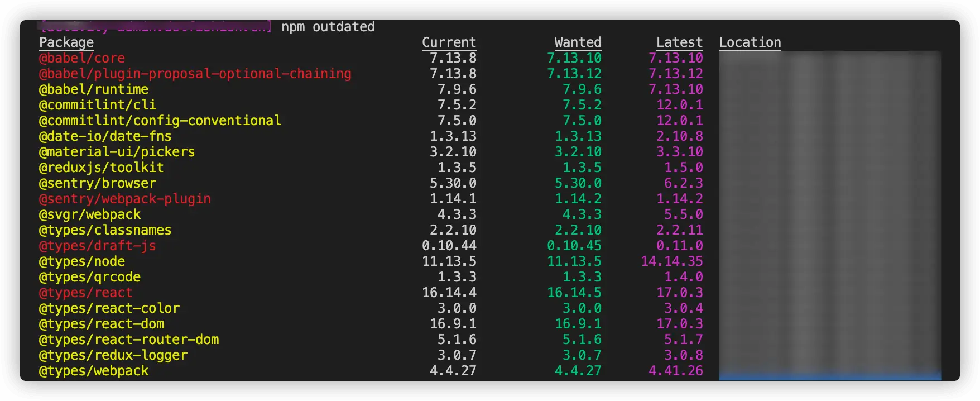Select the @commitlint/cli package name
The width and height of the screenshot is (980, 401).
(98, 105)
